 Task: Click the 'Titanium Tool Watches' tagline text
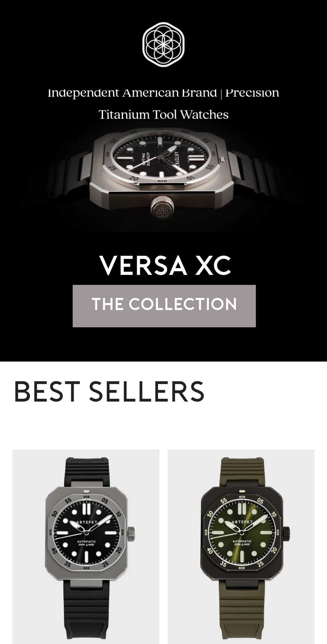(x=163, y=115)
